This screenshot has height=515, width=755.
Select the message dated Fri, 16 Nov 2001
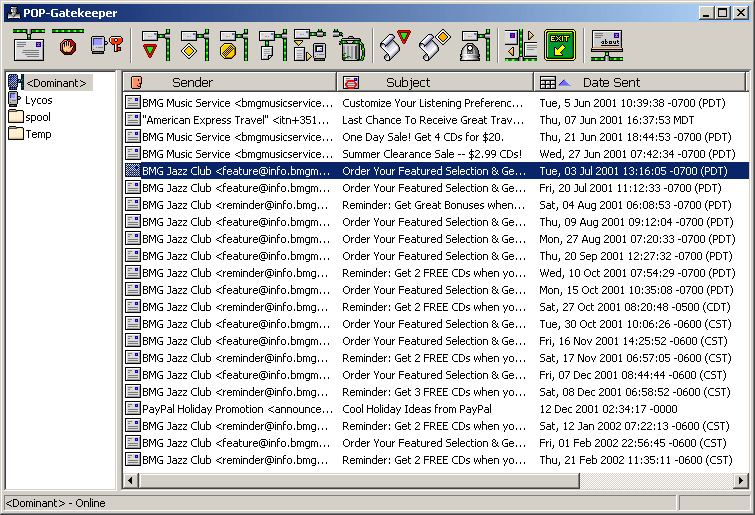[436, 341]
